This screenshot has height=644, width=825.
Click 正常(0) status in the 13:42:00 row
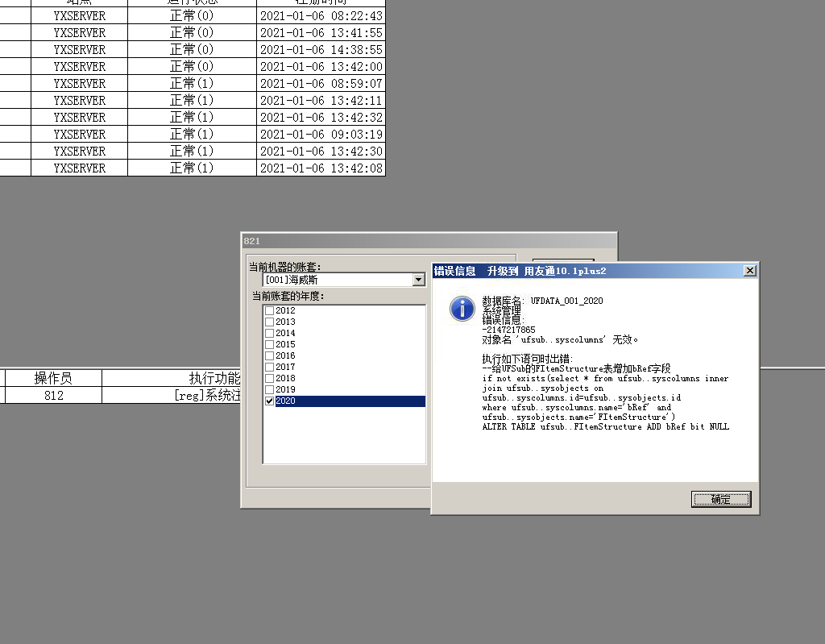(192, 66)
